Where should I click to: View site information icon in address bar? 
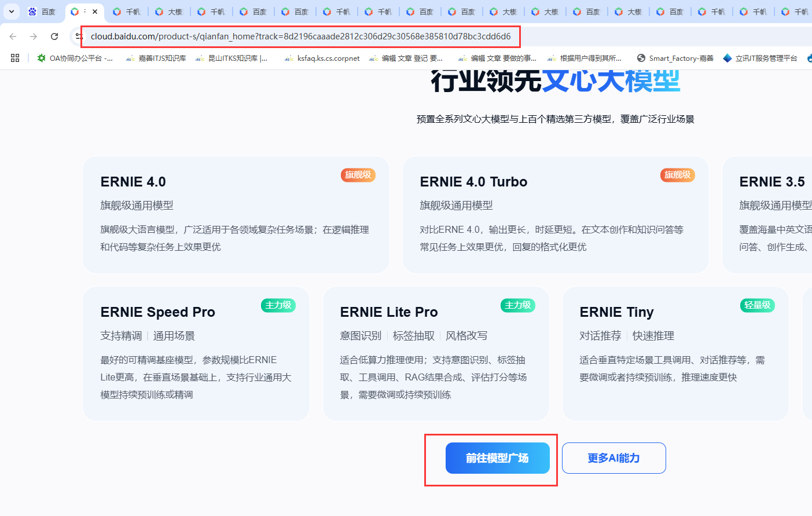coord(79,36)
